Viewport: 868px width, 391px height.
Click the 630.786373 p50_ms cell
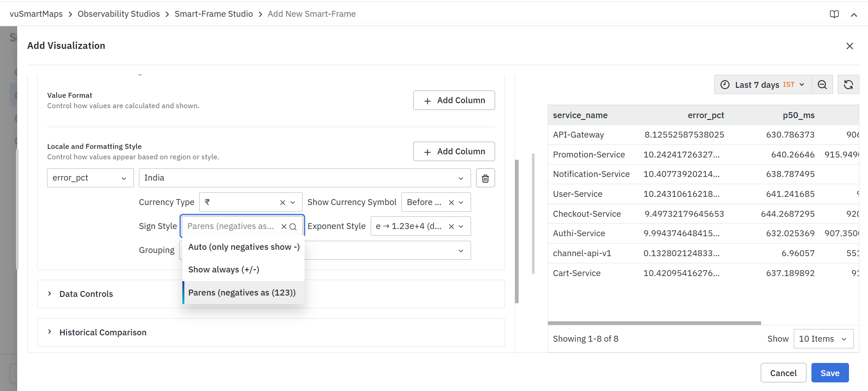coord(790,135)
